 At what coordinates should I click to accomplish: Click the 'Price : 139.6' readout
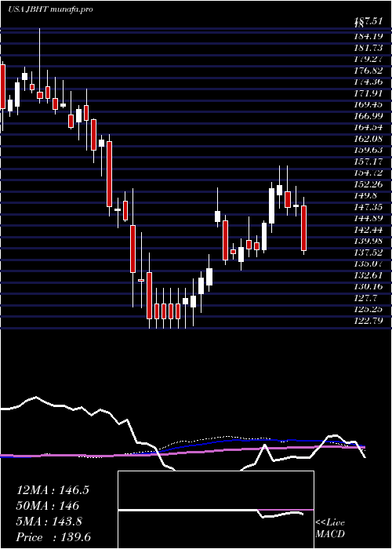[x=55, y=537]
